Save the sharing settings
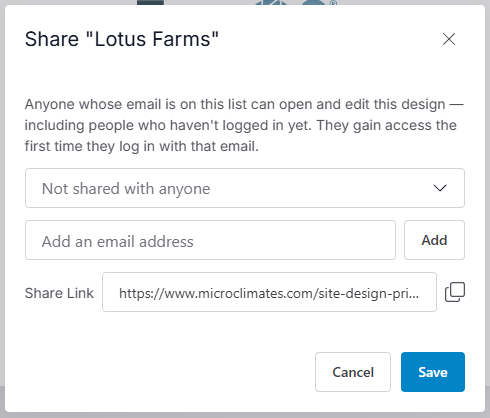Image resolution: width=490 pixels, height=418 pixels. [433, 372]
